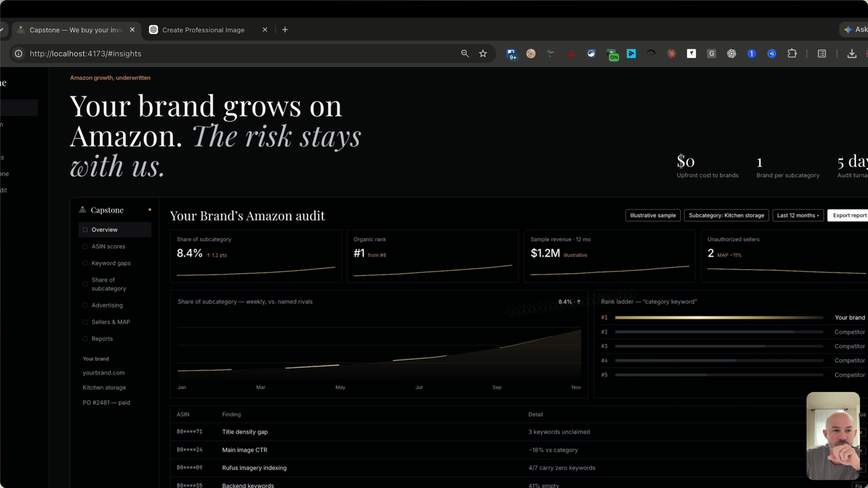The height and width of the screenshot is (488, 868).
Task: Click the site information icon beside URL
Action: (19, 54)
